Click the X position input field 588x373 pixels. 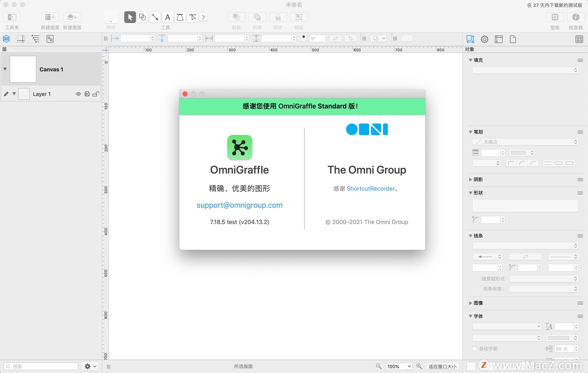tap(135, 38)
